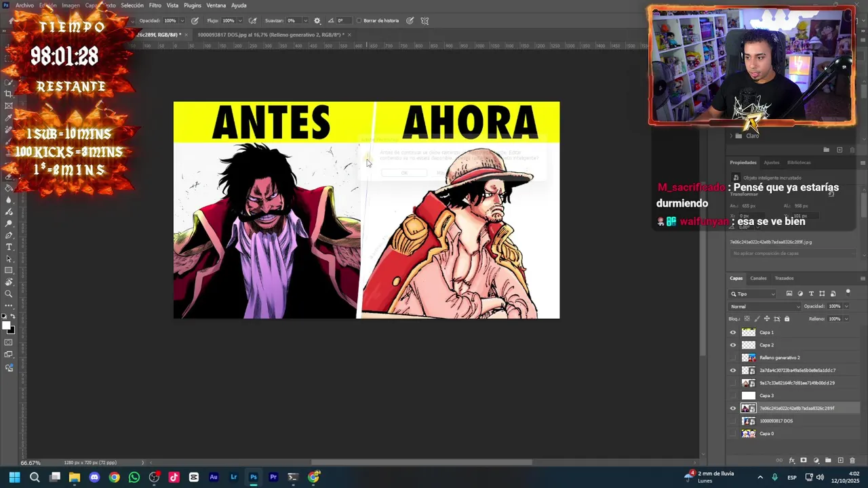The width and height of the screenshot is (868, 488).
Task: Lock all padlock icon
Action: pyautogui.click(x=787, y=319)
